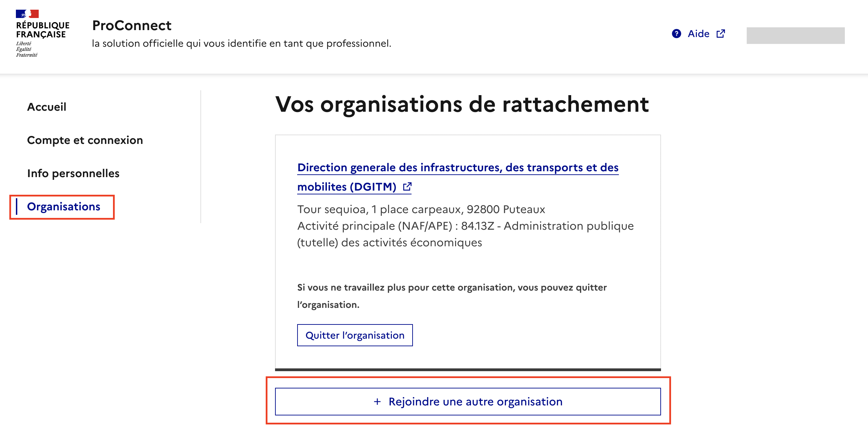This screenshot has width=868, height=431.
Task: Select Info personnelles in the sidebar
Action: (x=73, y=173)
